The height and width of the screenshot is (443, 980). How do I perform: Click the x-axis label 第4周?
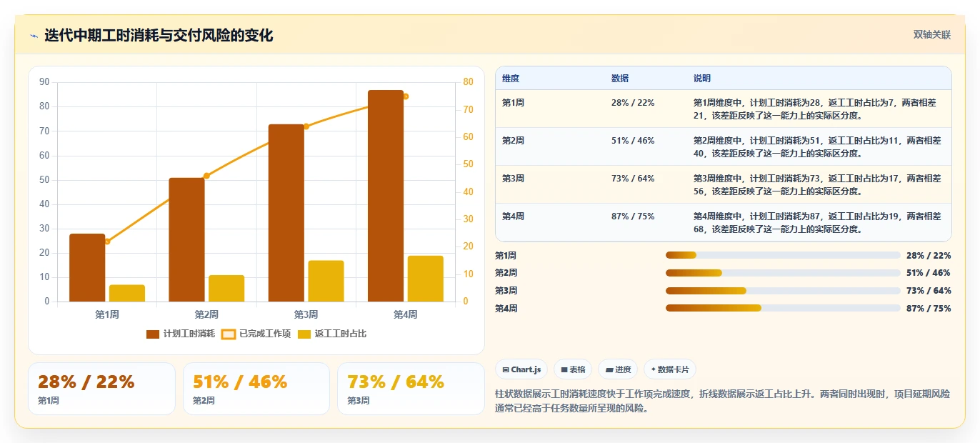[405, 314]
